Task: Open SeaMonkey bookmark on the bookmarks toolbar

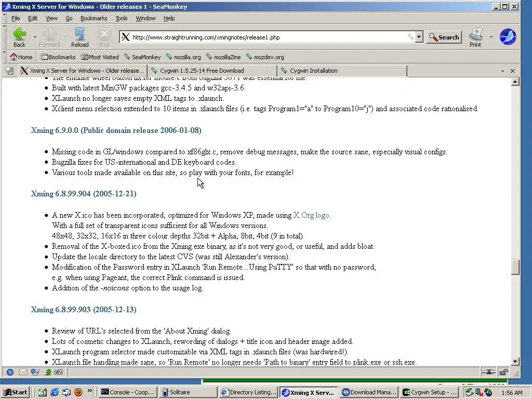Action: click(x=142, y=57)
